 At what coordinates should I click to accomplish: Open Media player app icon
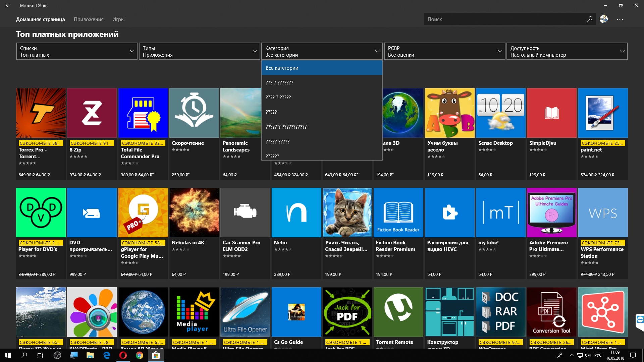pyautogui.click(x=194, y=312)
